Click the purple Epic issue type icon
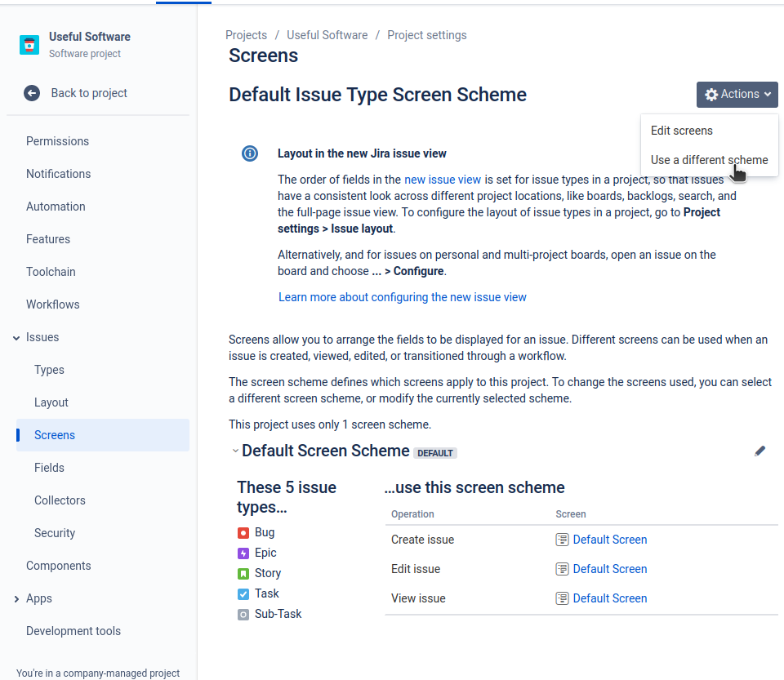Screen dimensions: 784x680 pyautogui.click(x=242, y=553)
